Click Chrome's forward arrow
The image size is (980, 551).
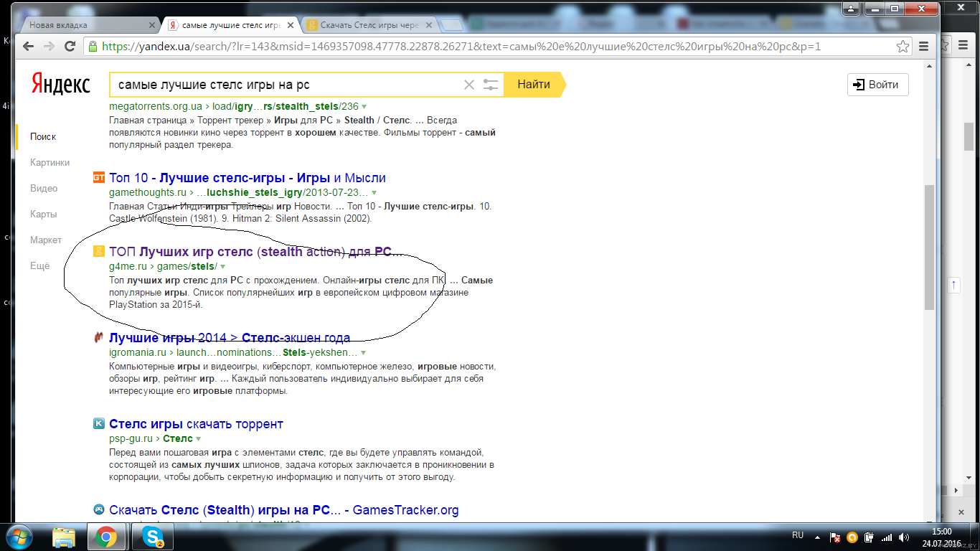click(x=49, y=47)
